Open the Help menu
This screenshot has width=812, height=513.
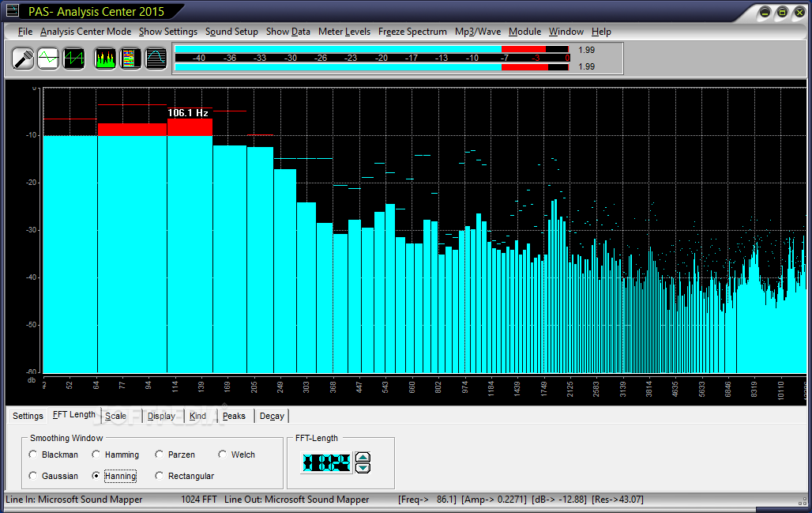click(601, 32)
